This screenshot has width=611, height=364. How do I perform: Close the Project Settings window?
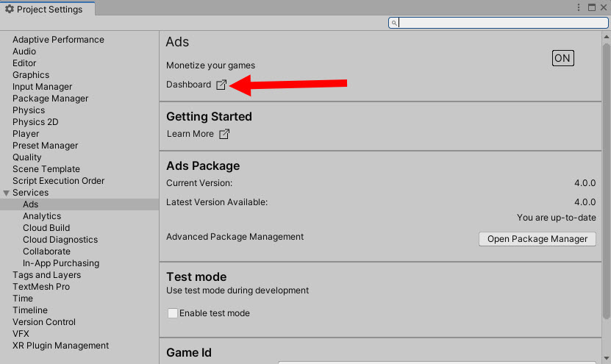tap(604, 7)
